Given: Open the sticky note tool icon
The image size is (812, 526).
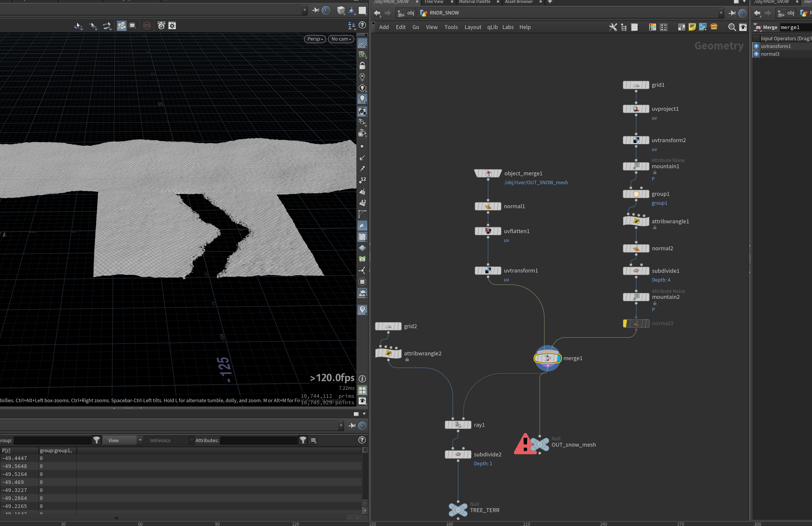Looking at the screenshot, I should point(692,27).
